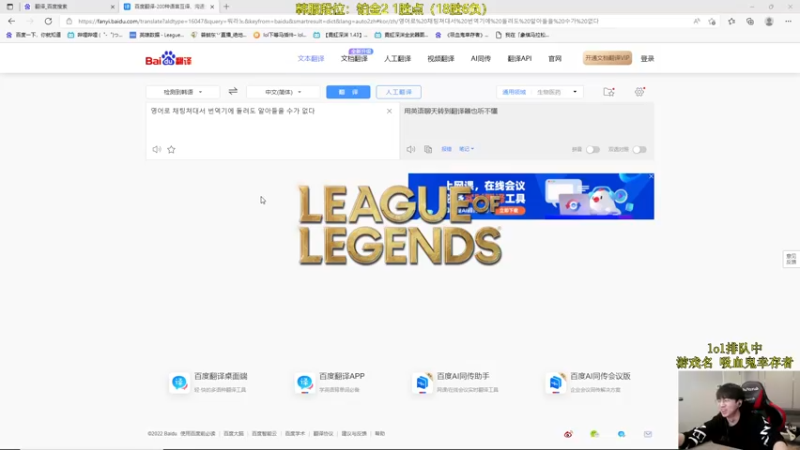800x450 pixels.
Task: Open 百度AI同传会议版 icon
Action: click(556, 383)
